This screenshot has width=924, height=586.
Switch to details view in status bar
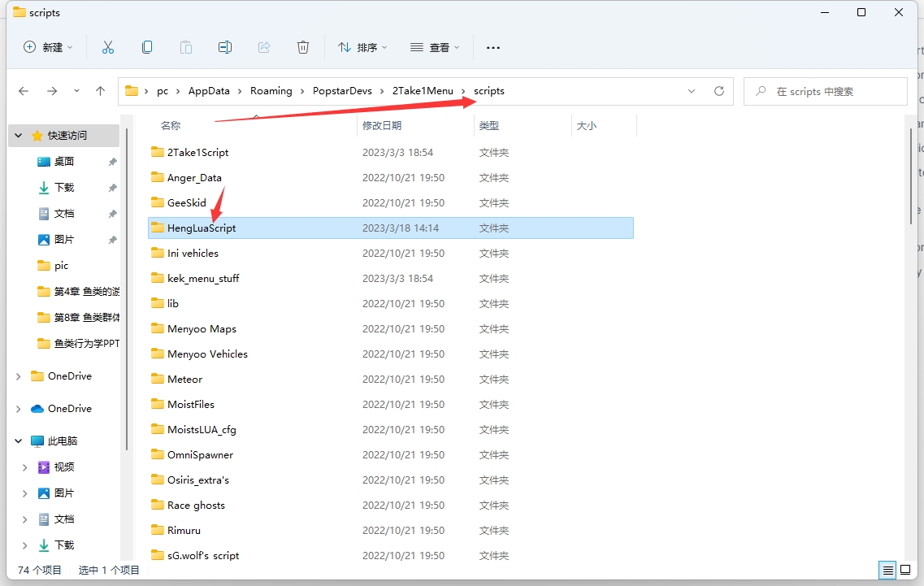(x=887, y=570)
